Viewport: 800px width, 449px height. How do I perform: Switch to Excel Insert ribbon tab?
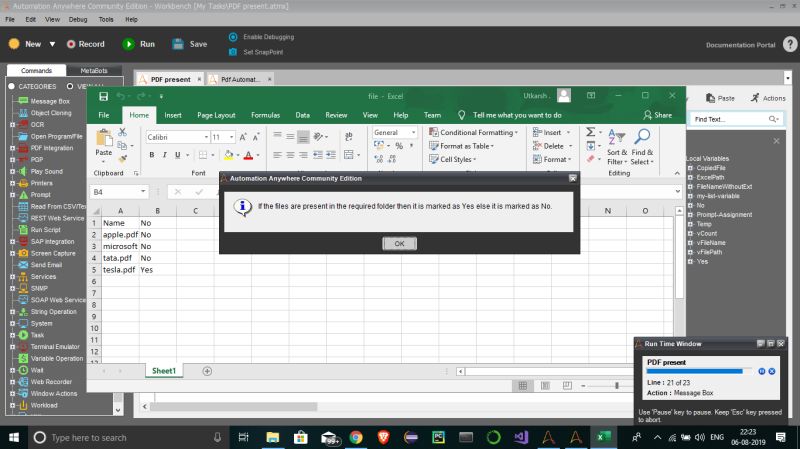[x=173, y=115]
